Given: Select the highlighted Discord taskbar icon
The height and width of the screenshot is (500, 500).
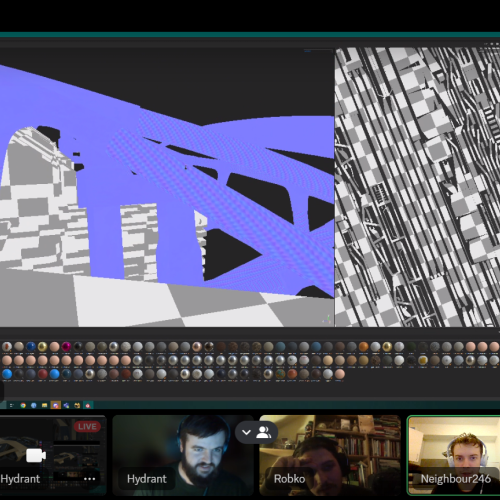Looking at the screenshot, I should pos(55,405).
